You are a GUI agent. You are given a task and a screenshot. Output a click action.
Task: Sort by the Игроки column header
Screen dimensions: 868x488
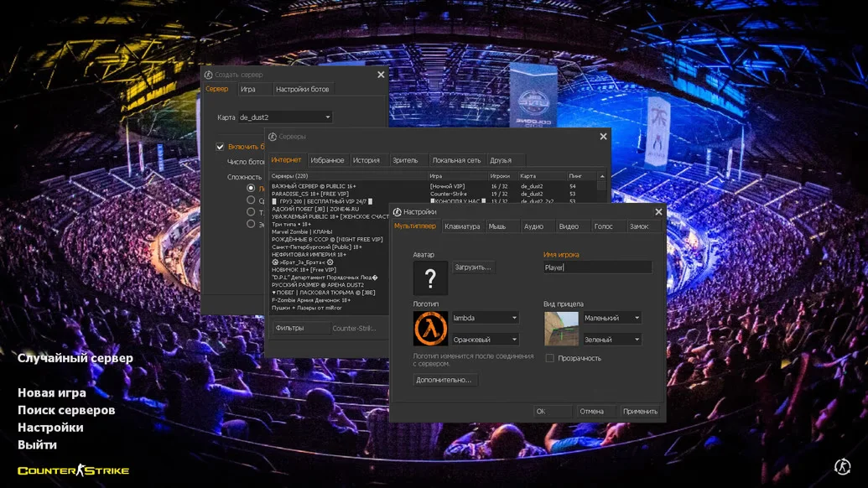point(502,176)
